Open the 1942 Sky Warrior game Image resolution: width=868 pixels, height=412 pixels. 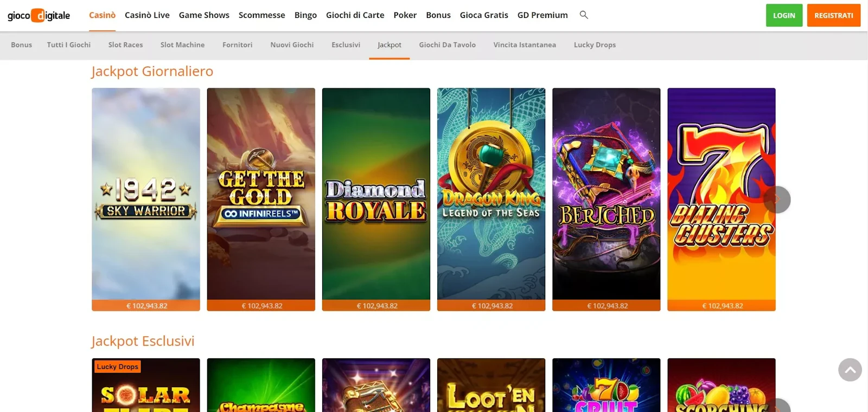point(146,199)
